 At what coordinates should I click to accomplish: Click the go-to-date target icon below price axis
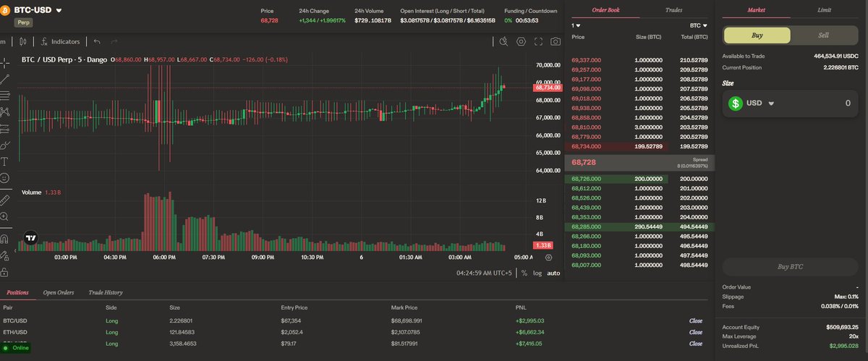pyautogui.click(x=548, y=257)
